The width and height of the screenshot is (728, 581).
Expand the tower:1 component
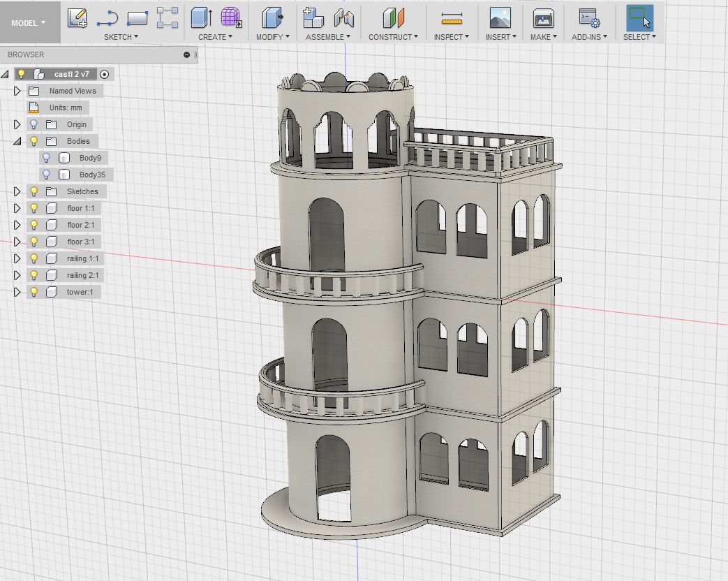17,292
